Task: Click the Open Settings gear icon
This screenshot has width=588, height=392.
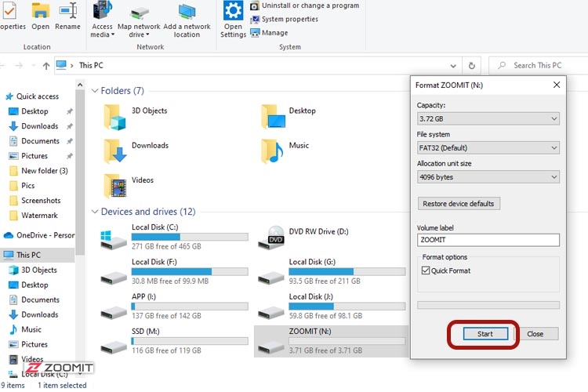Action: [x=233, y=11]
